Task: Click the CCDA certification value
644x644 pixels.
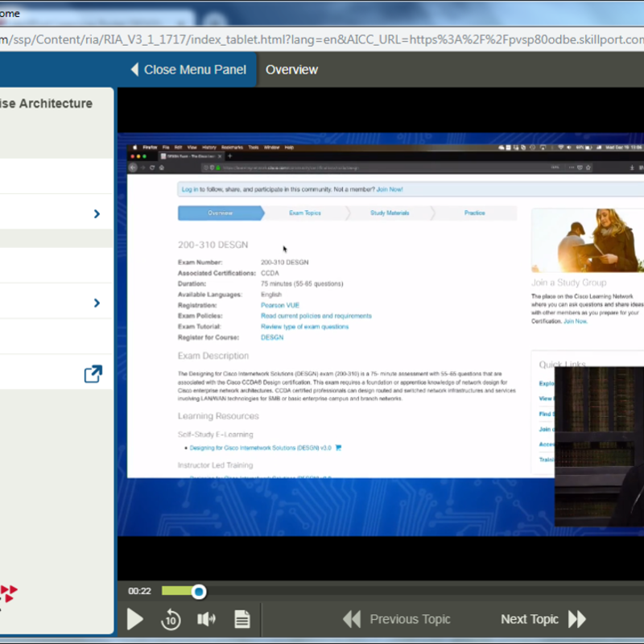Action: click(270, 273)
